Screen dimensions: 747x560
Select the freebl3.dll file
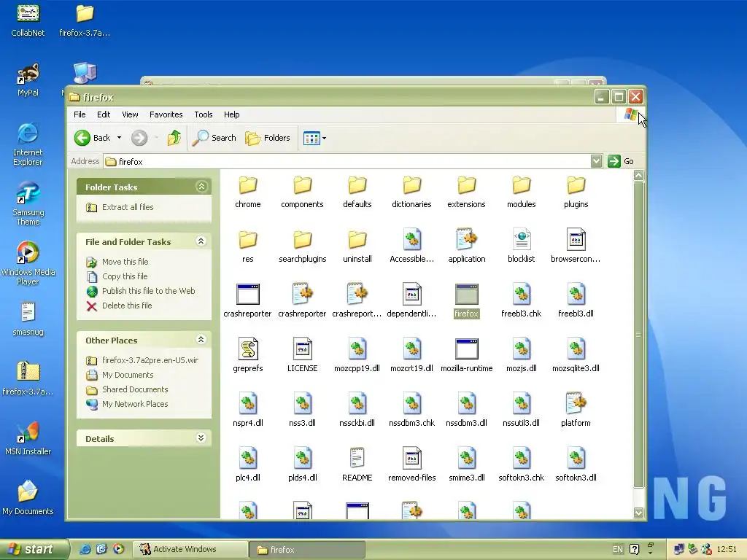[x=576, y=301]
